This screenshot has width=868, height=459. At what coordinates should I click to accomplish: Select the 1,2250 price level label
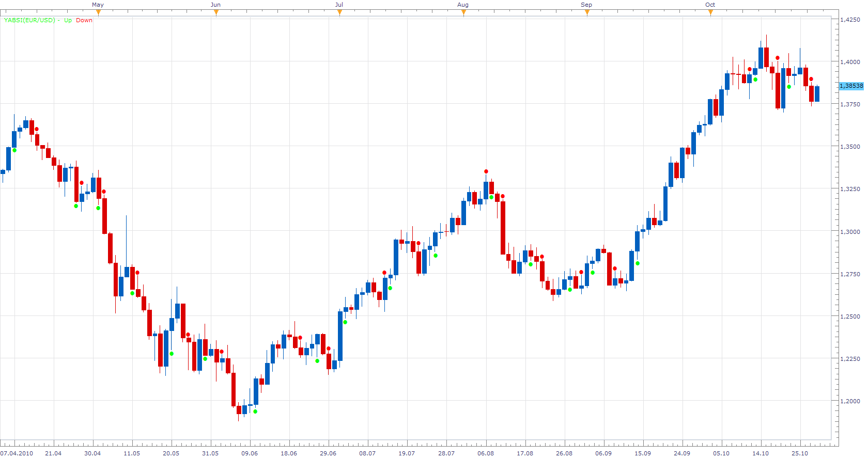pyautogui.click(x=850, y=359)
